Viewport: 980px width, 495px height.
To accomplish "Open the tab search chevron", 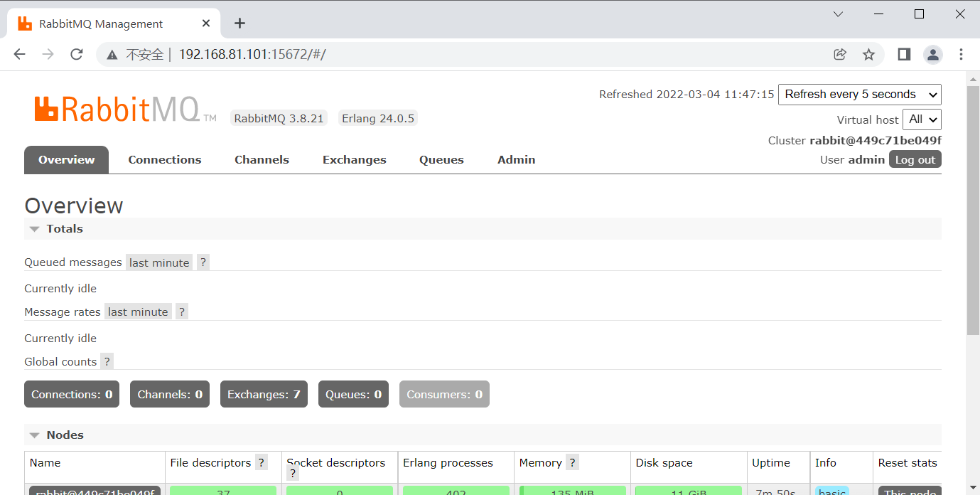I will 838,14.
